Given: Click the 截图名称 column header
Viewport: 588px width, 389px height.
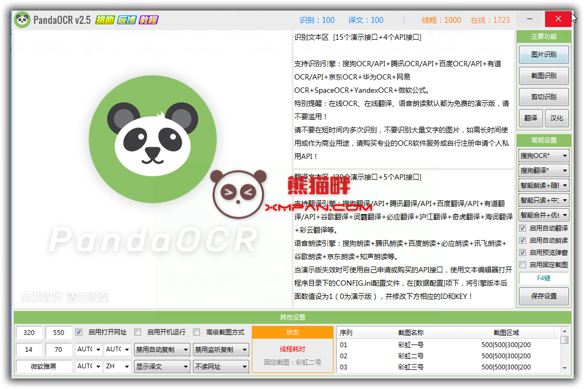Looking at the screenshot, I should coord(410,332).
